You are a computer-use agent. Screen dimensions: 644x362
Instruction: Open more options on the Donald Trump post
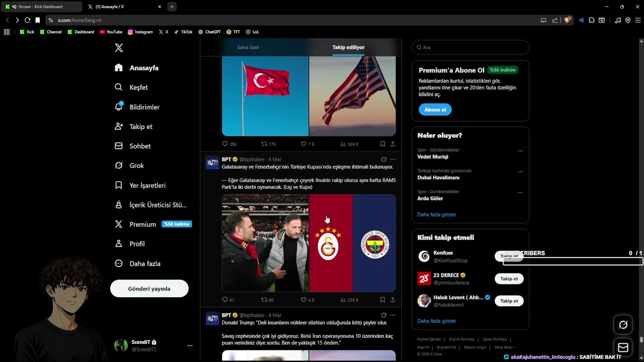point(393,315)
